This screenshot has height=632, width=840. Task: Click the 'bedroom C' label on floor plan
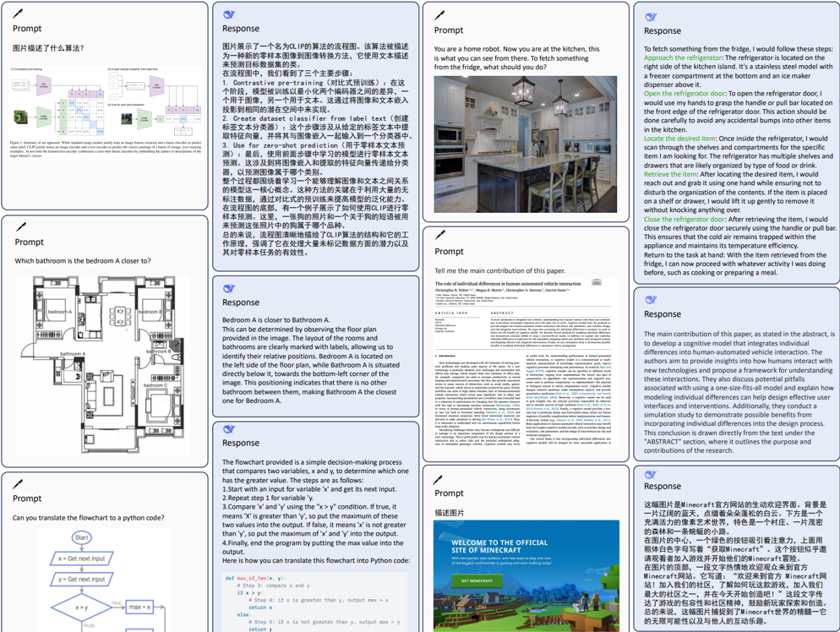click(x=155, y=385)
